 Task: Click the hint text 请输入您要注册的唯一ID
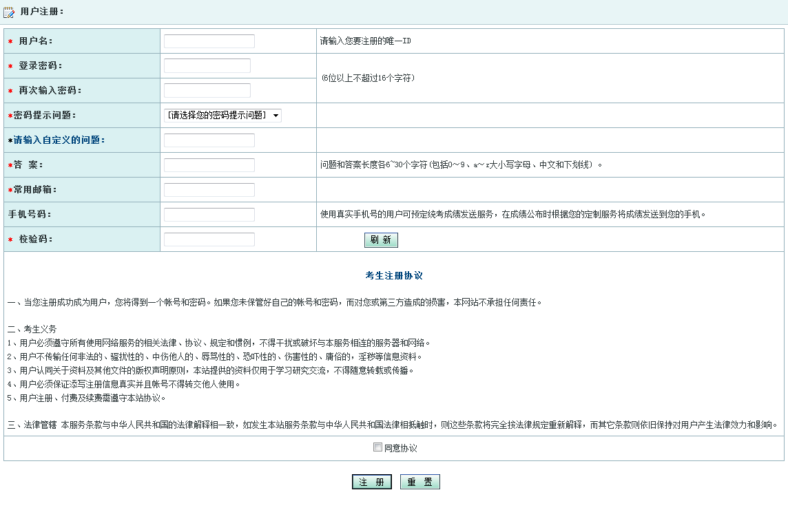pos(365,41)
